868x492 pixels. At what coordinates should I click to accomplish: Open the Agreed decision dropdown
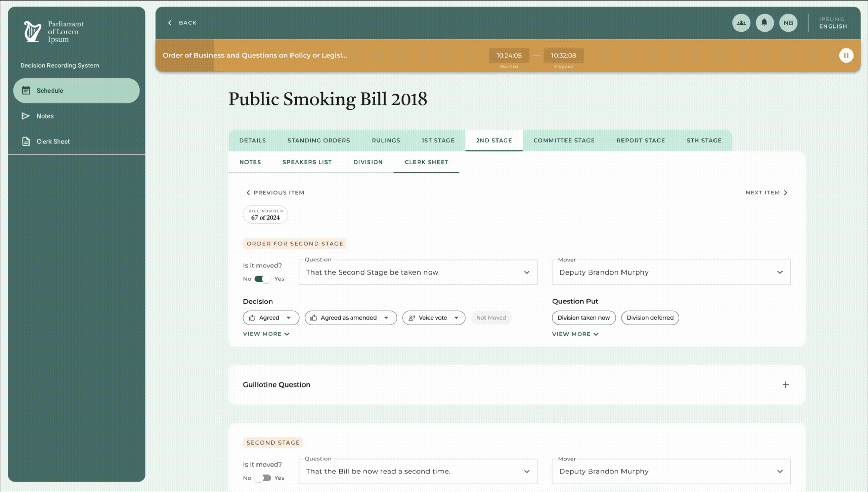click(271, 317)
